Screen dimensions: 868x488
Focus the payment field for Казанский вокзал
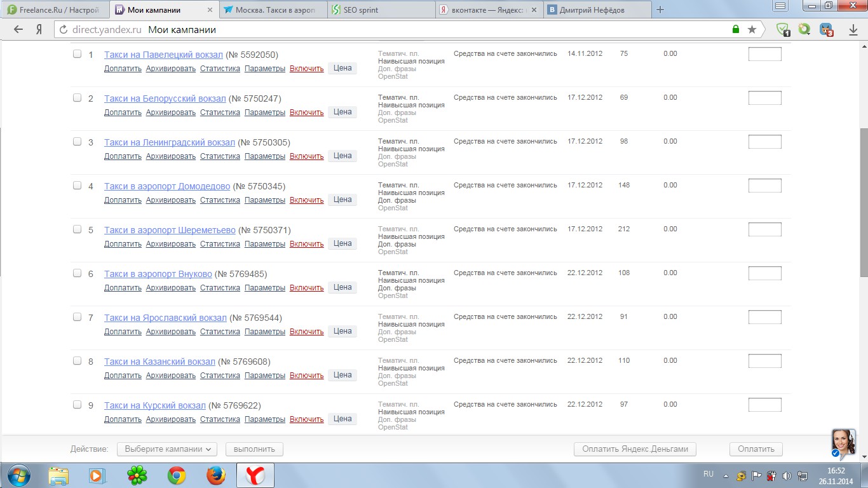tap(765, 361)
